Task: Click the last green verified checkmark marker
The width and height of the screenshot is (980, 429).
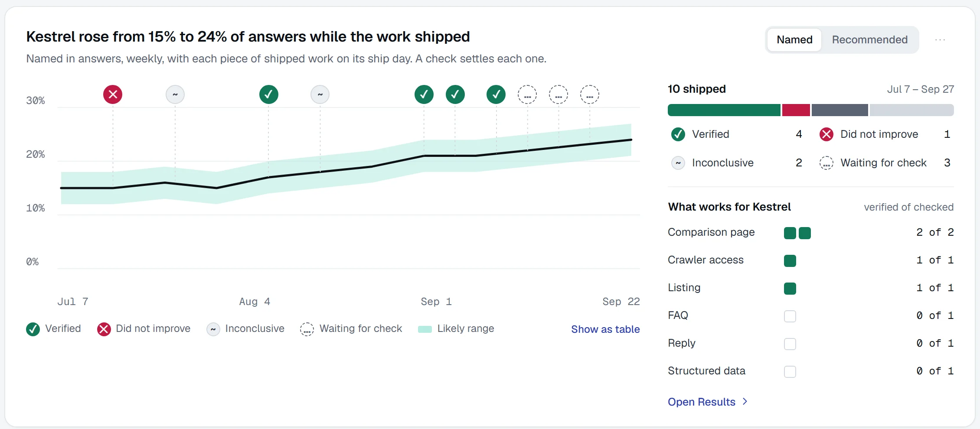Action: [496, 94]
